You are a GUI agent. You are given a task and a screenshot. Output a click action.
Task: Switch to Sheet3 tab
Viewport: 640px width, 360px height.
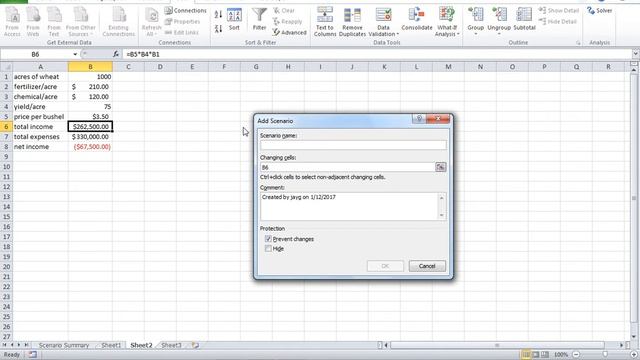[x=171, y=345]
